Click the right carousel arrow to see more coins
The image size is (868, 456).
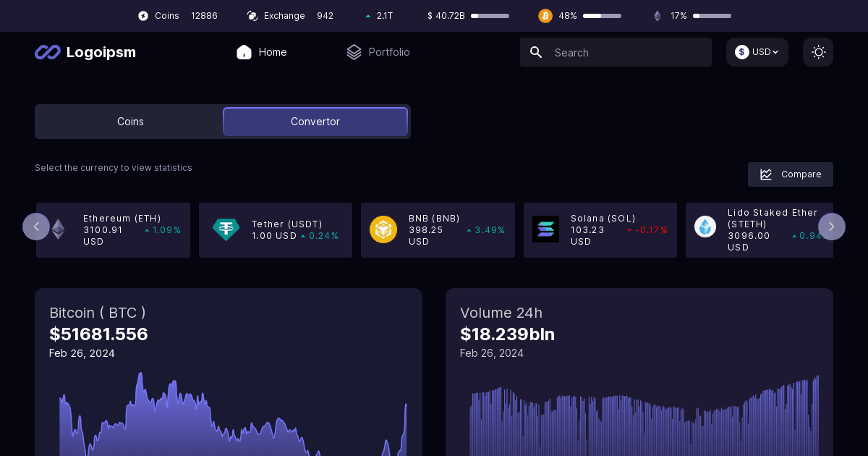click(x=832, y=227)
